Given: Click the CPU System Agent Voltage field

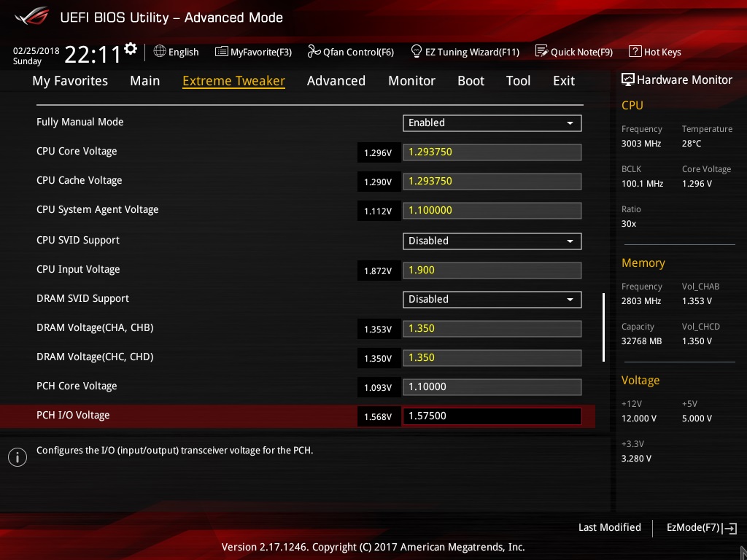Looking at the screenshot, I should pos(492,211).
